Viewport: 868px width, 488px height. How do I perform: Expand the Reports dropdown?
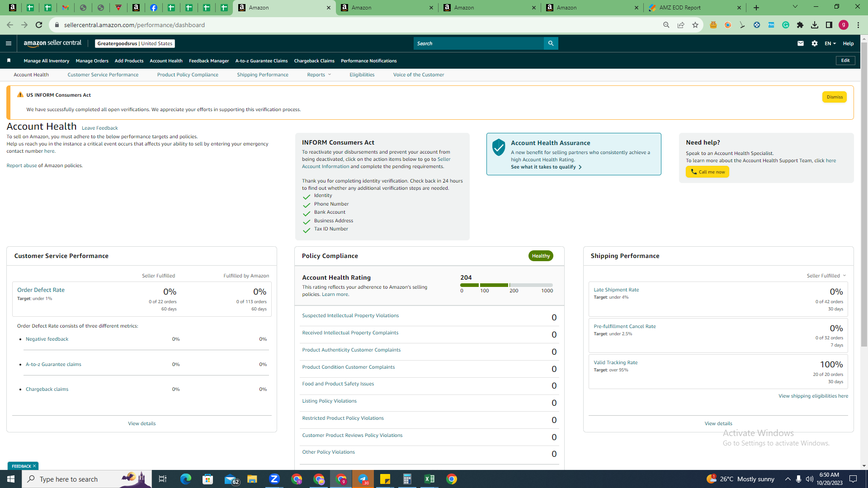tap(319, 75)
